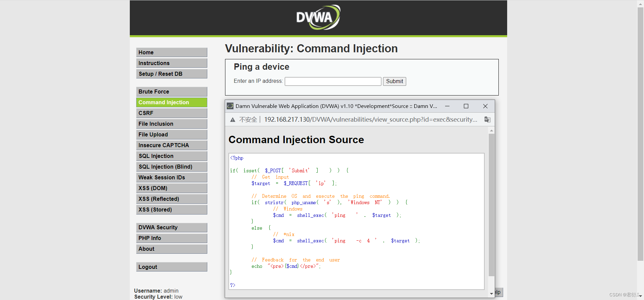Viewport: 644px width, 300px height.
Task: Open the About page
Action: (x=172, y=249)
